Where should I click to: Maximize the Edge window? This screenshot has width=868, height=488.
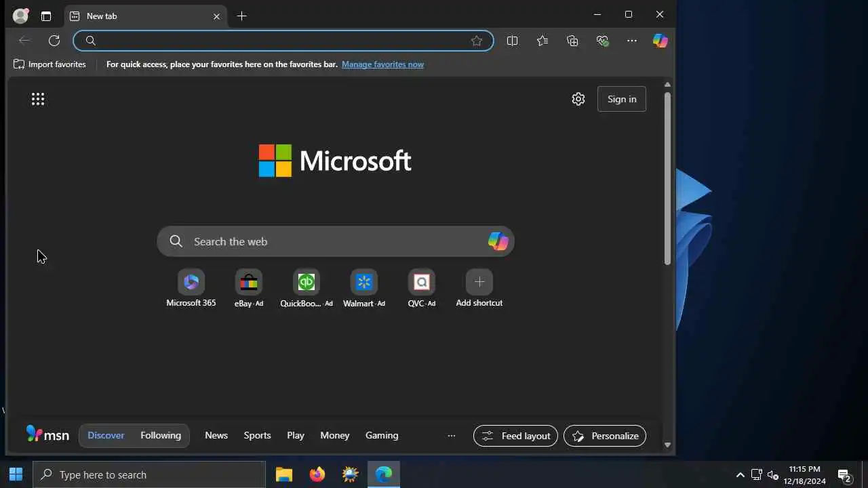[629, 14]
